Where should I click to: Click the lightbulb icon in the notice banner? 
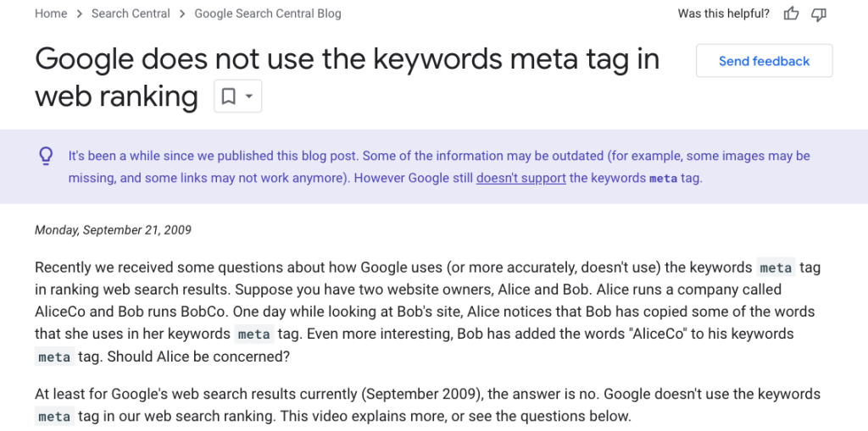(47, 156)
